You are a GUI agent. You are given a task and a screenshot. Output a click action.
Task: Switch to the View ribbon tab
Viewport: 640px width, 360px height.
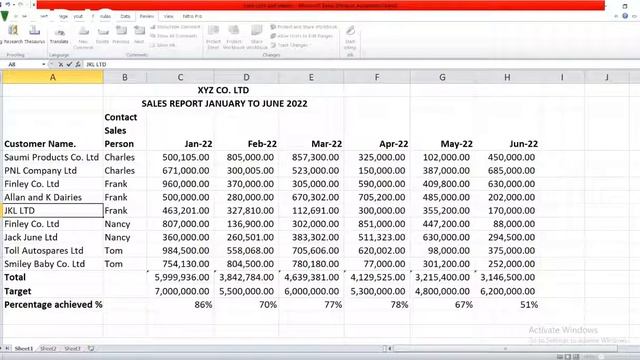169,16
